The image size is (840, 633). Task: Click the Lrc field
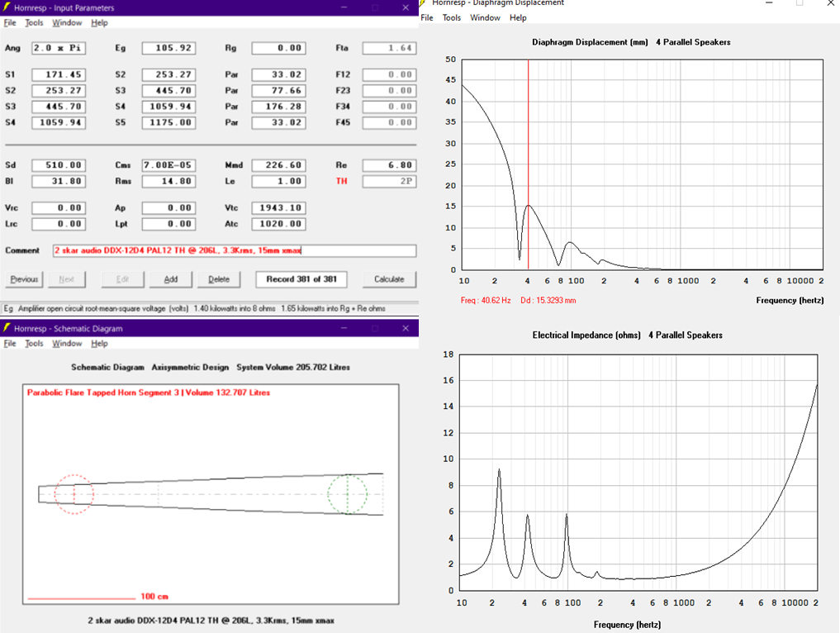[59, 224]
